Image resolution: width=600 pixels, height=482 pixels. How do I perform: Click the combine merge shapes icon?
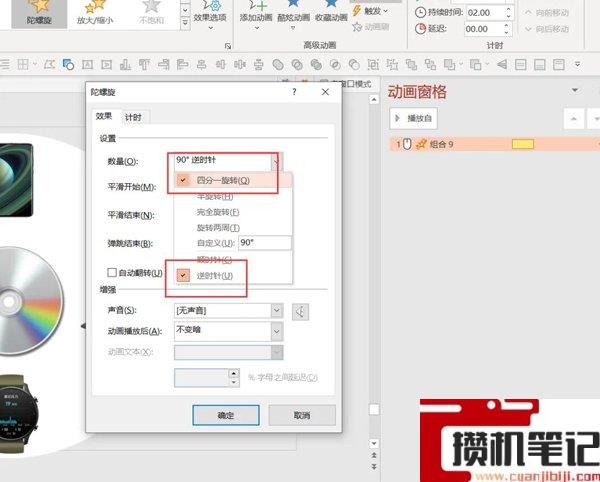point(297,65)
